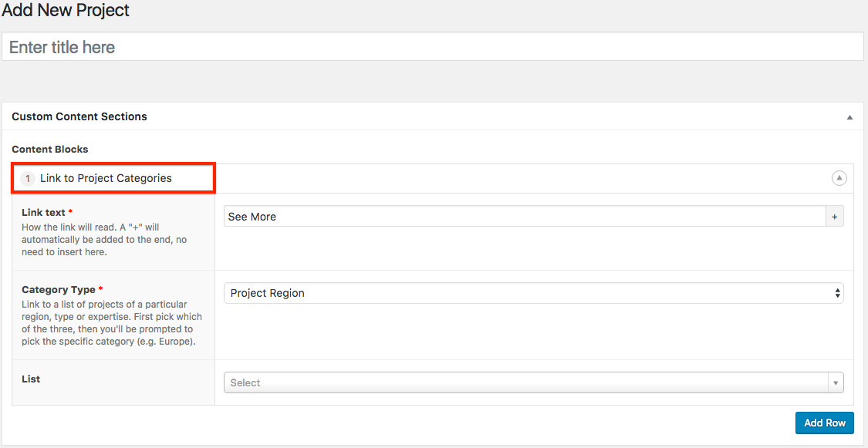Open the List Select dropdown field
Image resolution: width=868 pixels, height=448 pixels.
pos(525,382)
